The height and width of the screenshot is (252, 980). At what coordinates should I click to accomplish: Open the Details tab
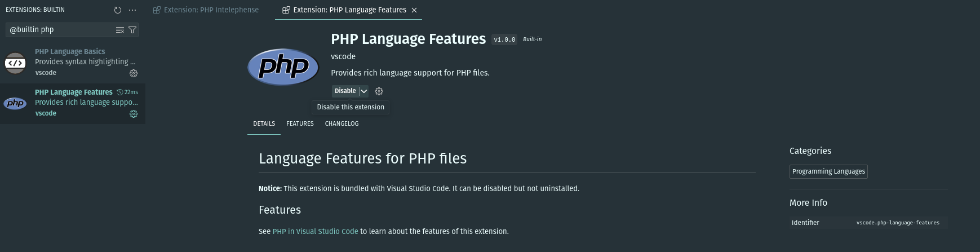264,123
